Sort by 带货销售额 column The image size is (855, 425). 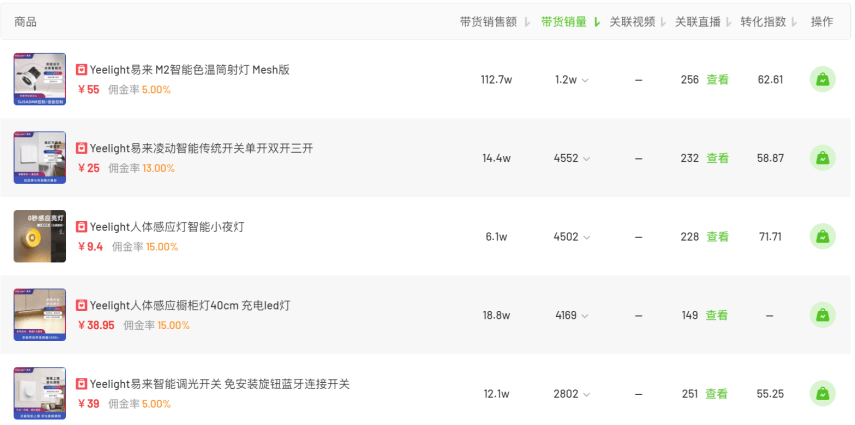tap(495, 22)
